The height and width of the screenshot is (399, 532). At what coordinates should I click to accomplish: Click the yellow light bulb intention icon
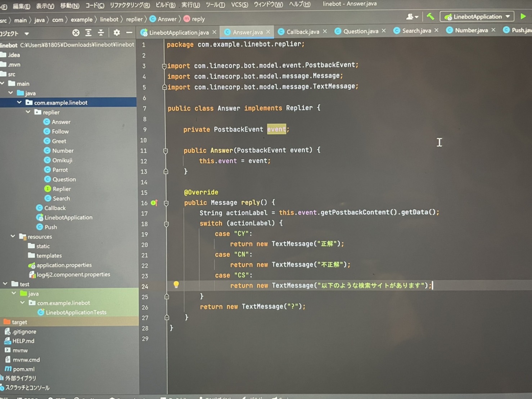click(176, 285)
